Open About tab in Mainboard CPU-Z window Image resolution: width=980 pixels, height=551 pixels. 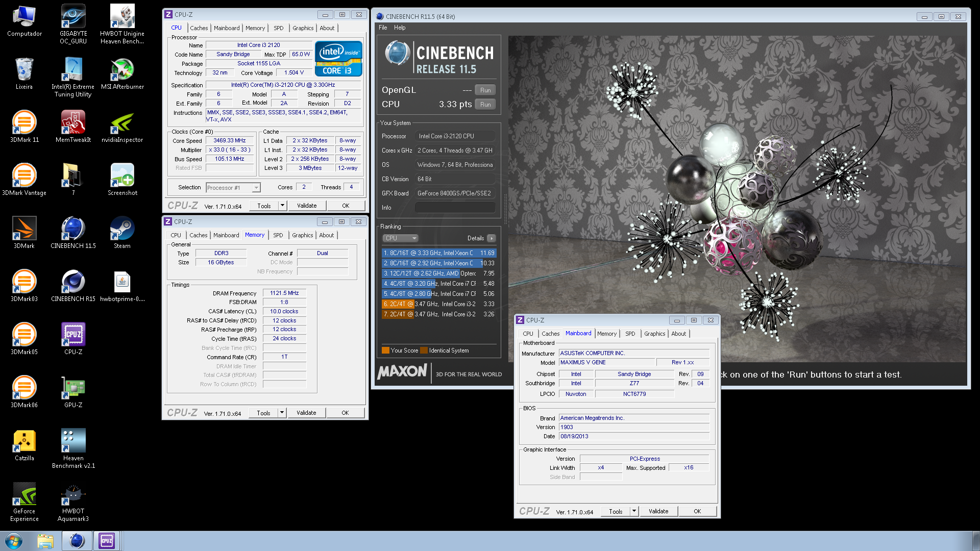679,334
